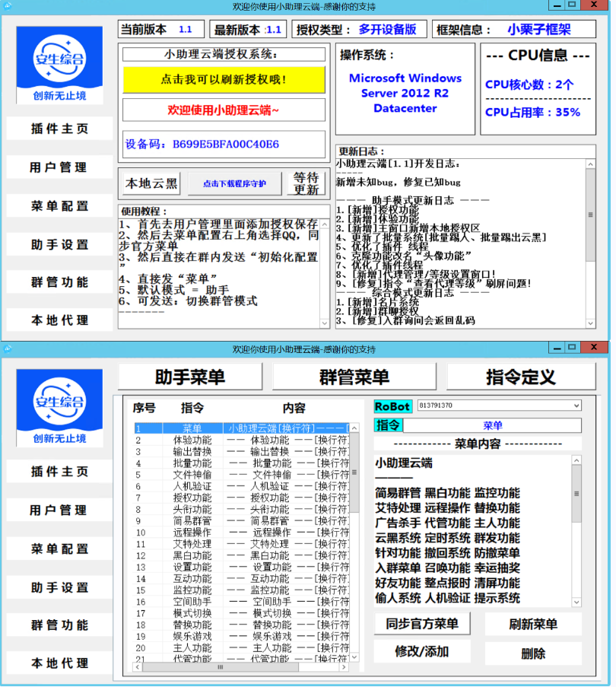Viewport: 616px width, 687px height.
Task: Open the 群管功能 sidebar panel
Action: pos(59,282)
